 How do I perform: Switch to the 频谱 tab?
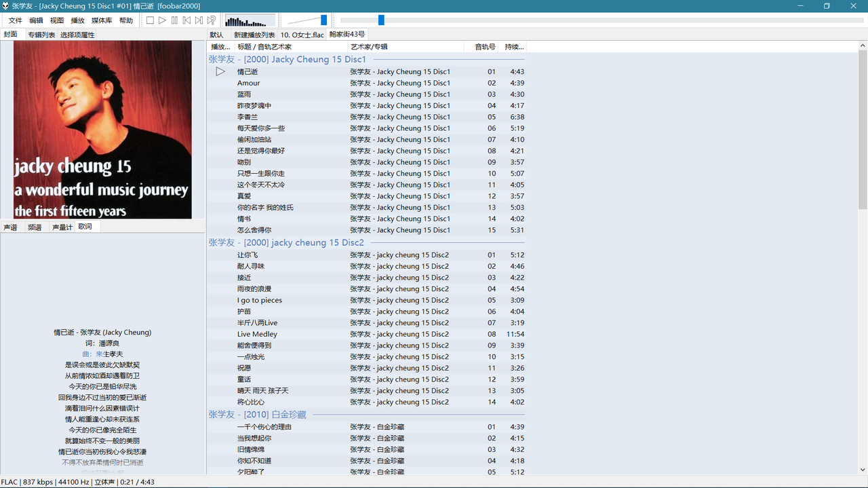tap(35, 227)
